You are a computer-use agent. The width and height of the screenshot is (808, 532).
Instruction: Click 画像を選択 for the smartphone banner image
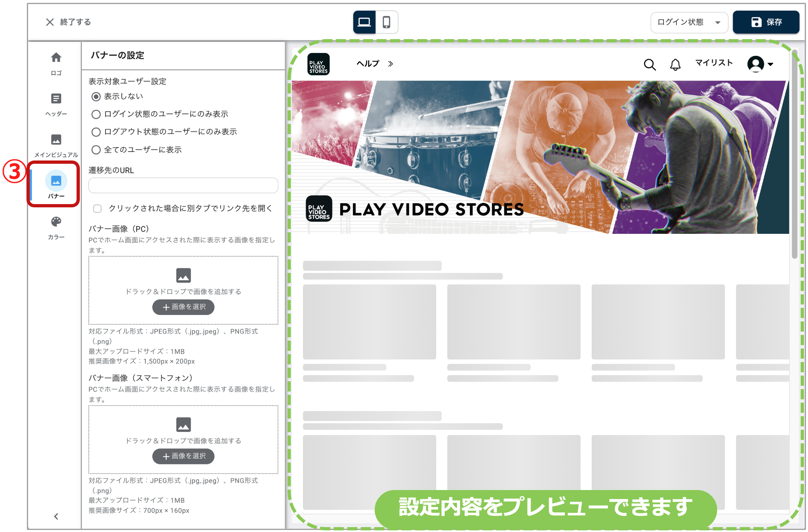183,456
